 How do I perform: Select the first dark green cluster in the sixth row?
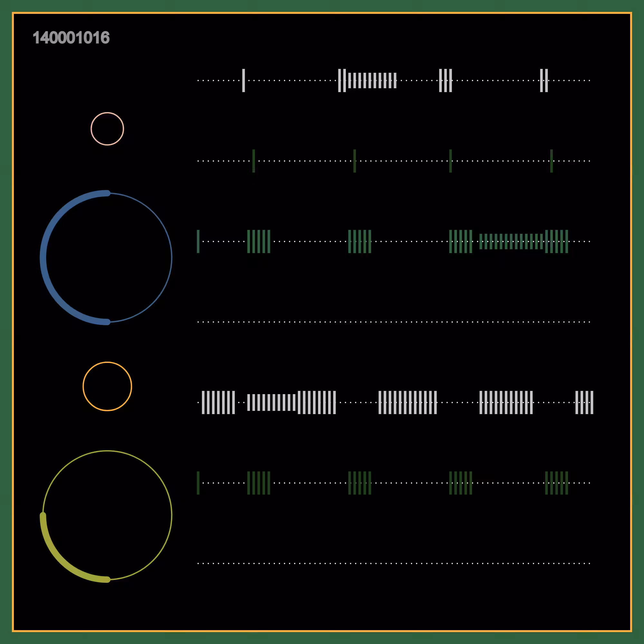(x=259, y=483)
